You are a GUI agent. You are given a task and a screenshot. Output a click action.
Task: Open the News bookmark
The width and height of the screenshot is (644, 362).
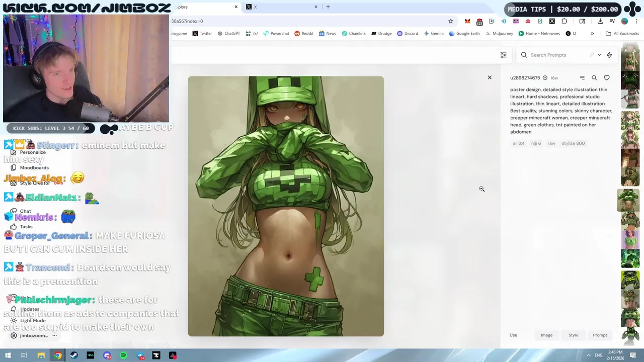(x=328, y=34)
